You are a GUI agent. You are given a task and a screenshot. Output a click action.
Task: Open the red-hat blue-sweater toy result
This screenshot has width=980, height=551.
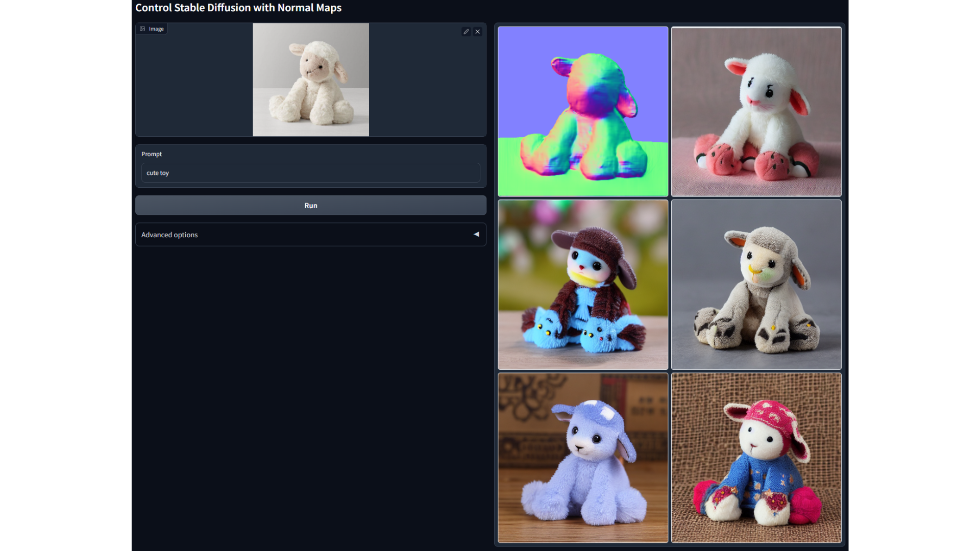pyautogui.click(x=756, y=458)
